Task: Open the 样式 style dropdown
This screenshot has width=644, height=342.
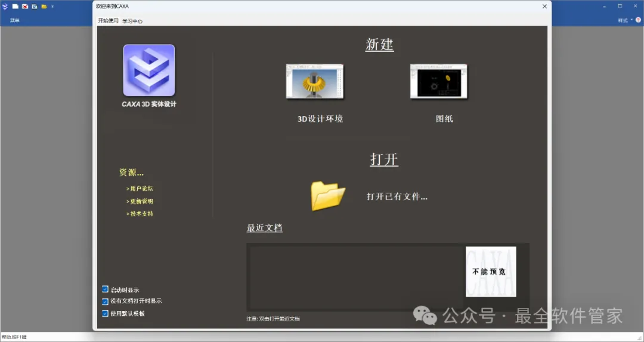Action: point(625,20)
